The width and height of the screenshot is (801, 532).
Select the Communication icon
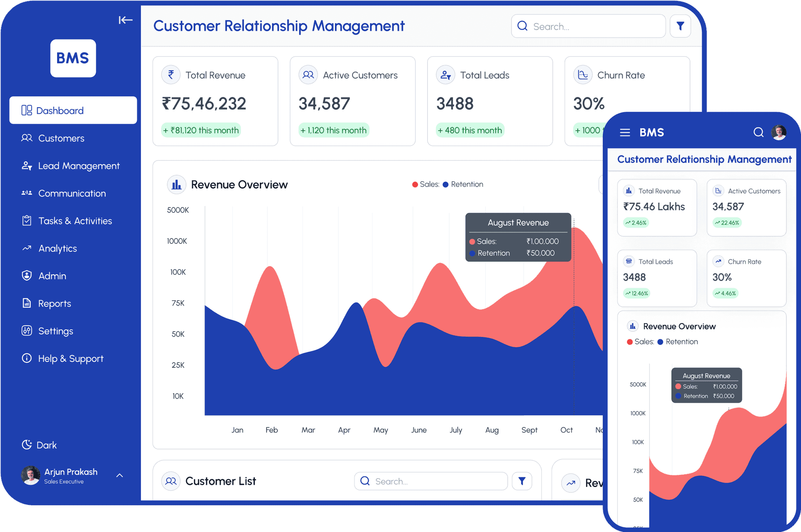(26, 193)
